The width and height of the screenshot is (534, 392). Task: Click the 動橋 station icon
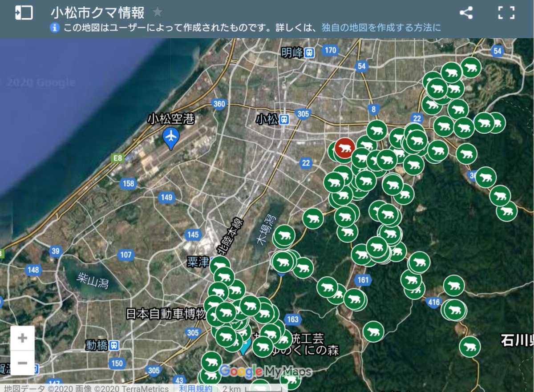coord(114,345)
